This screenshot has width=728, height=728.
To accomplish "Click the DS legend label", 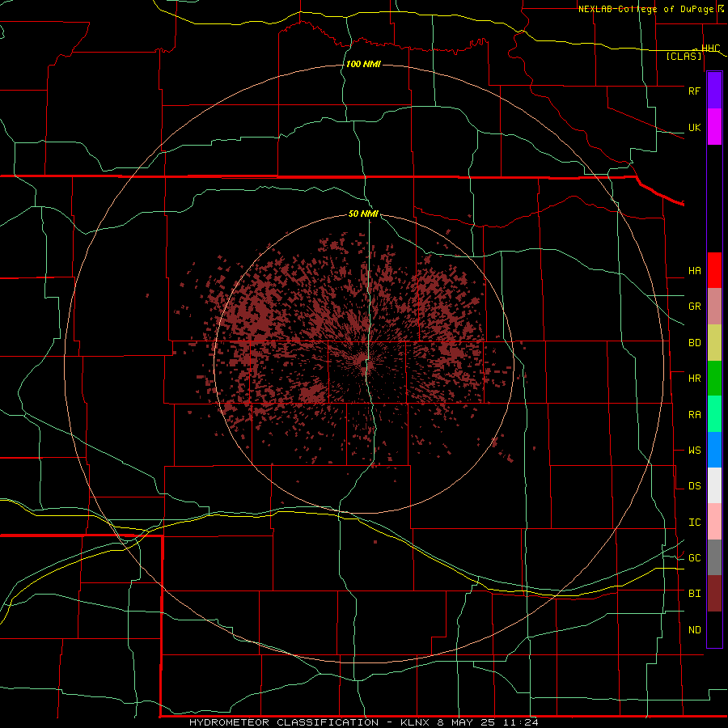I will tap(694, 485).
